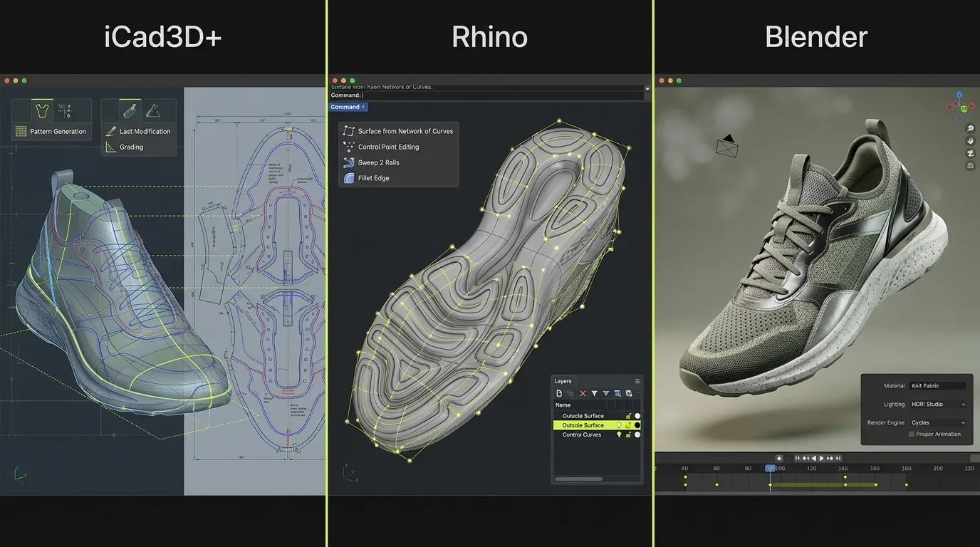980x547 pixels.
Task: Open the Layers panel hamburger menu
Action: click(x=637, y=381)
